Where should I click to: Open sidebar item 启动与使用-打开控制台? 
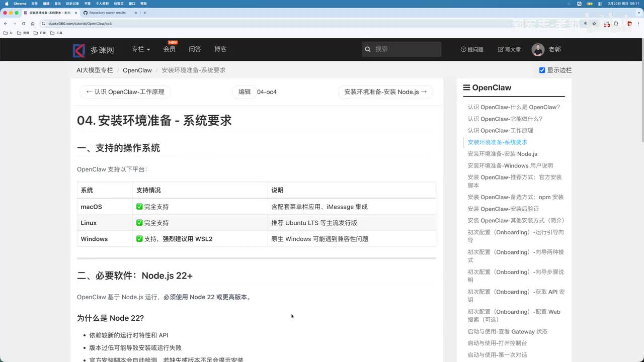point(497,343)
